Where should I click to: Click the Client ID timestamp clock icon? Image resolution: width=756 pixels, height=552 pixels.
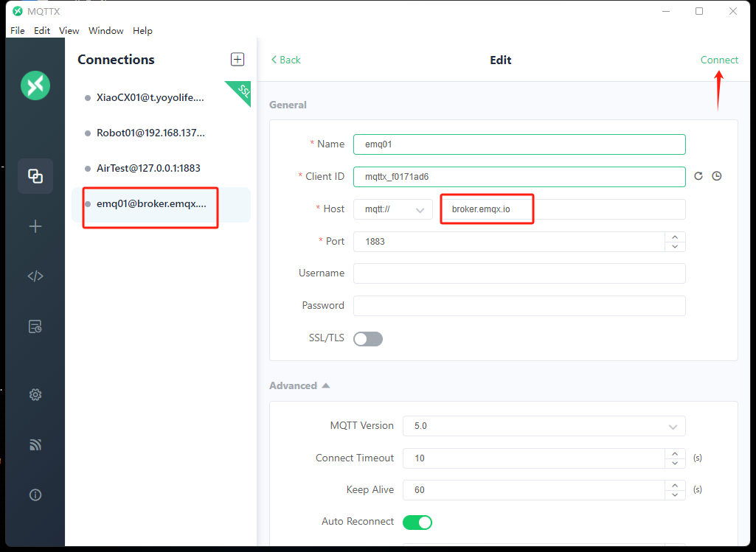[x=717, y=176]
